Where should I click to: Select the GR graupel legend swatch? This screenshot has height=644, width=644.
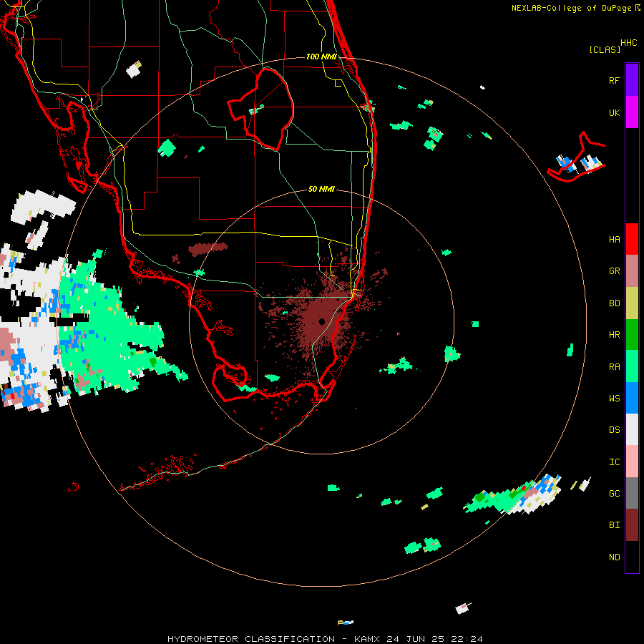[632, 271]
